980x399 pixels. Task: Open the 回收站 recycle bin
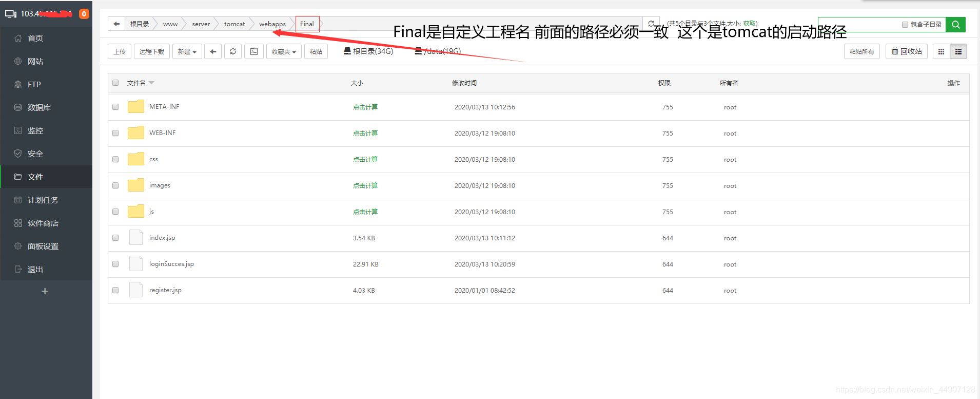pos(907,51)
